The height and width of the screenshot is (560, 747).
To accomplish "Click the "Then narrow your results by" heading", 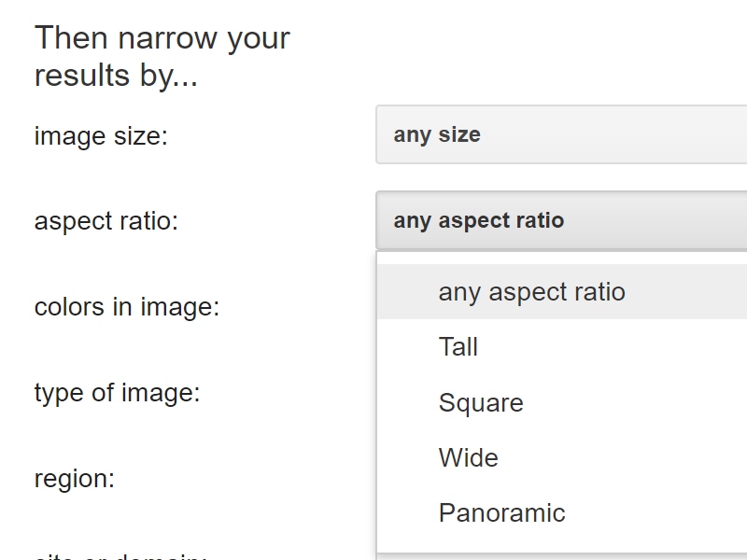I will [x=162, y=57].
